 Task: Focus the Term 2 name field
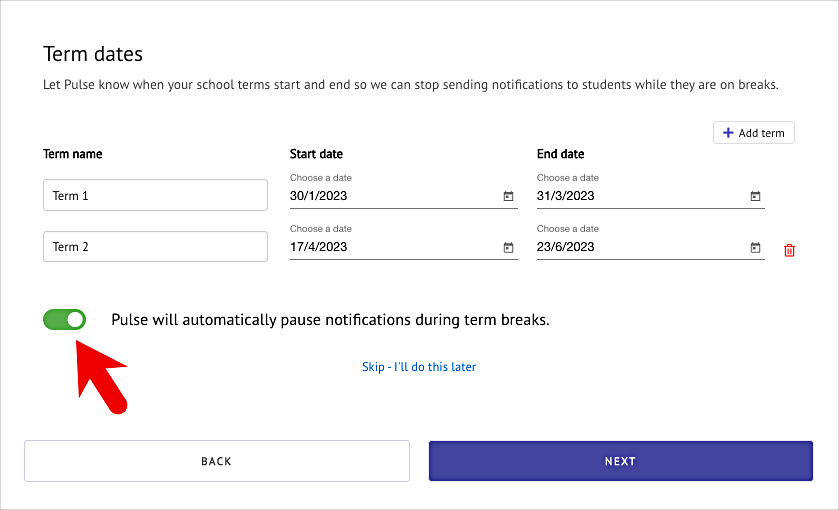155,247
